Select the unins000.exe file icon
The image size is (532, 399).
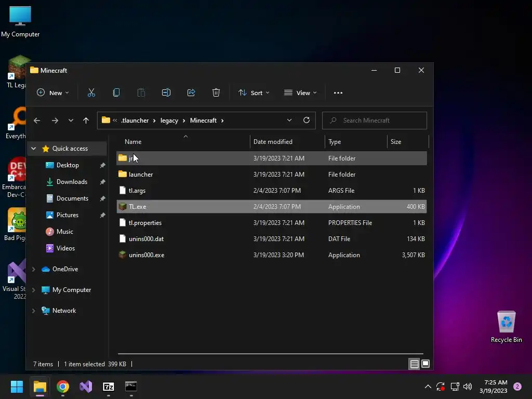pyautogui.click(x=123, y=255)
